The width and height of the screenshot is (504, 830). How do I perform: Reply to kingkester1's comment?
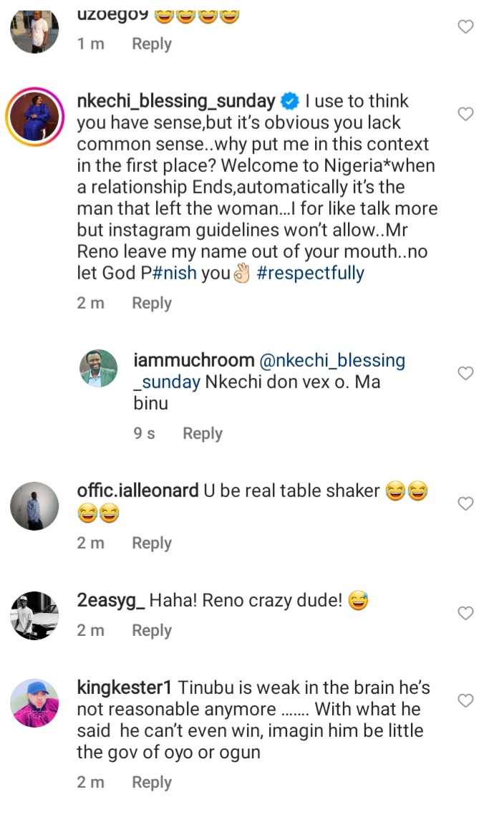pyautogui.click(x=152, y=783)
